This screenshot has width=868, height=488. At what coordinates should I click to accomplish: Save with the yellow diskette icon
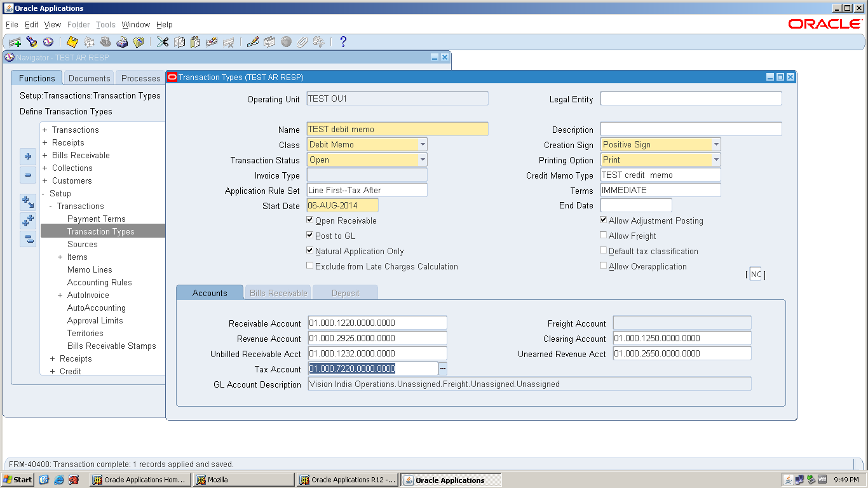pyautogui.click(x=72, y=42)
